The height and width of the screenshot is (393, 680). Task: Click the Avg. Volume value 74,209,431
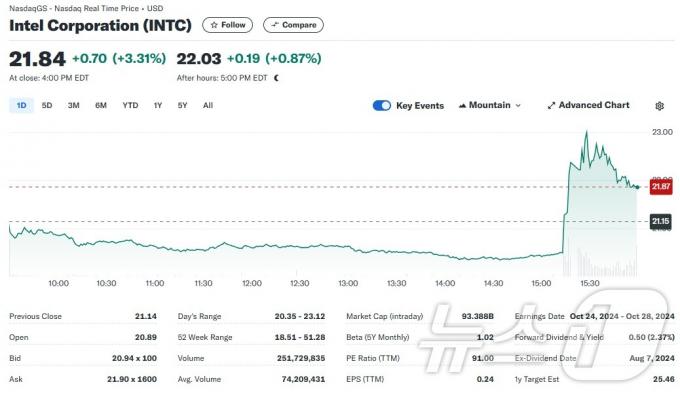point(303,379)
